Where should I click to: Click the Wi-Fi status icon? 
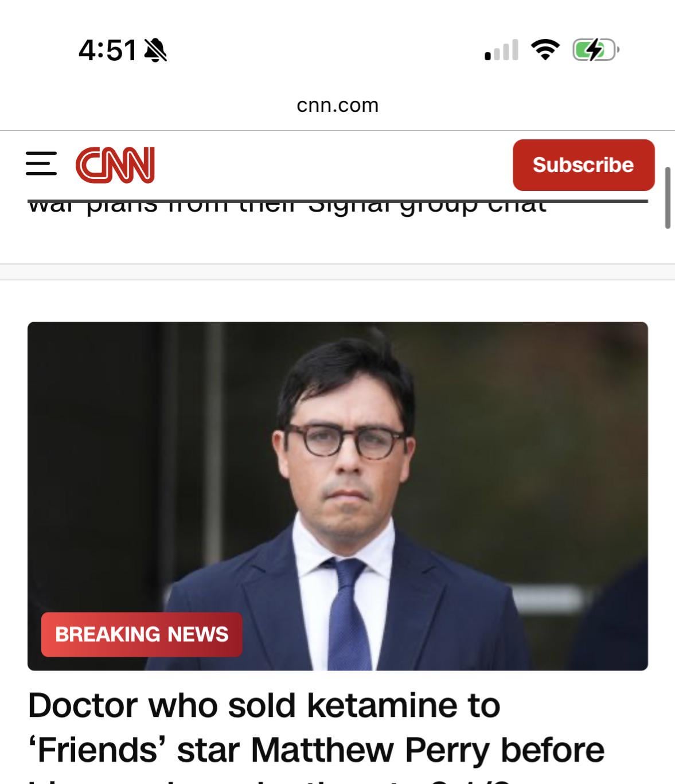click(545, 50)
